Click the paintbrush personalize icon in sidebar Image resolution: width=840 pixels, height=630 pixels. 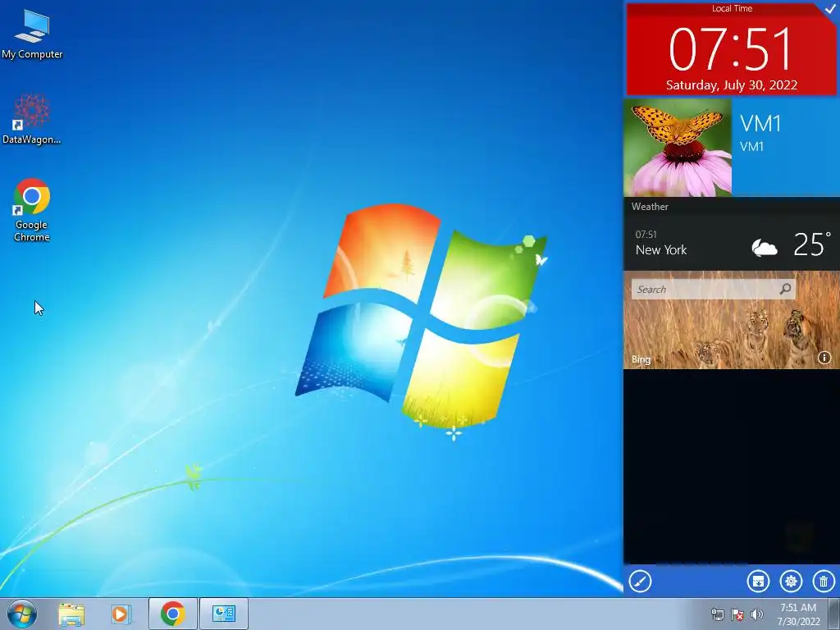640,582
